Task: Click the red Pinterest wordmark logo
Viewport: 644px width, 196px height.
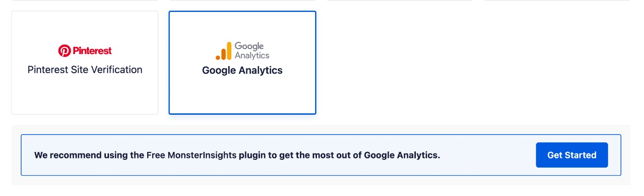Action: (x=85, y=51)
